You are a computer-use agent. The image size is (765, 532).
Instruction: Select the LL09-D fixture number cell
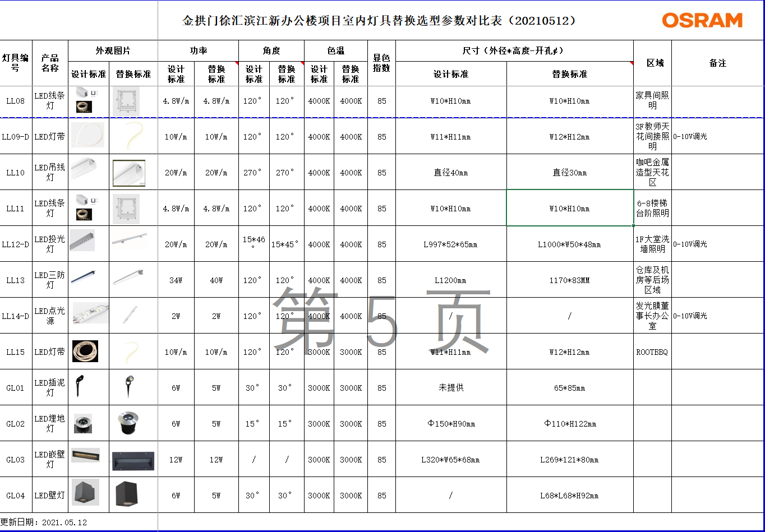click(x=16, y=136)
